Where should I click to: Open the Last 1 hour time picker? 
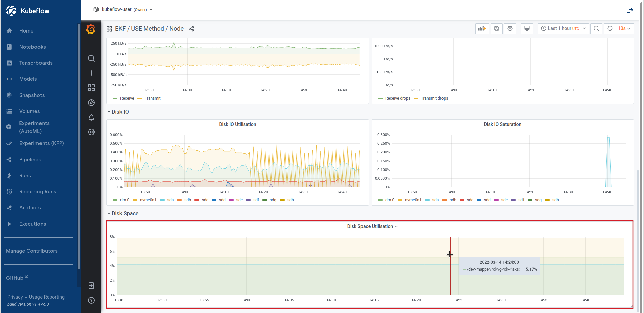563,29
